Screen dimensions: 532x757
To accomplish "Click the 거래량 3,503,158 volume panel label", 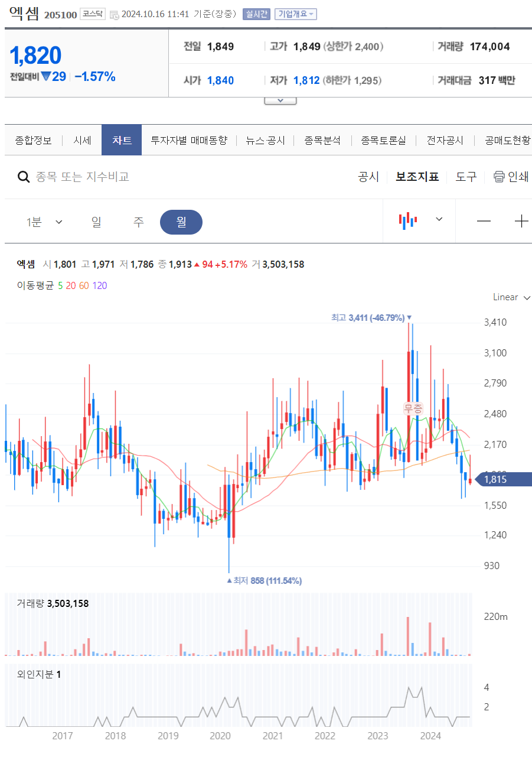I will click(53, 603).
